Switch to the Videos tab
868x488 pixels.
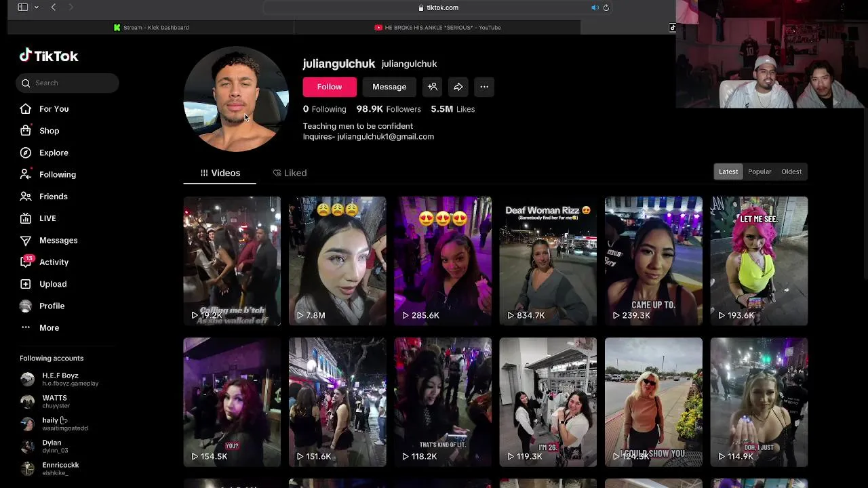pos(220,173)
